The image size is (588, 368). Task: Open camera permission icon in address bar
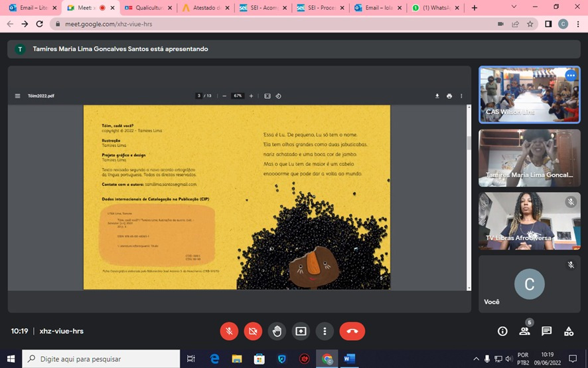pyautogui.click(x=500, y=24)
